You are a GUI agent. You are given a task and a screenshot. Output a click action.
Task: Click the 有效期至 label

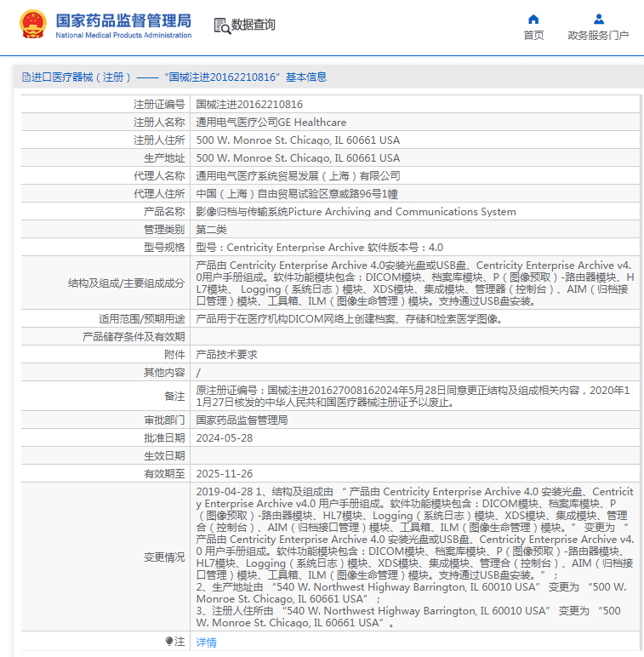click(164, 474)
